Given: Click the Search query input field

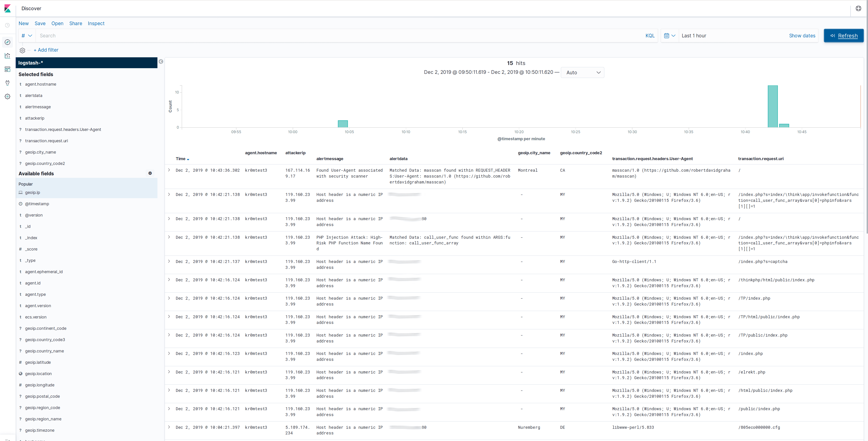Looking at the screenshot, I should (x=337, y=36).
